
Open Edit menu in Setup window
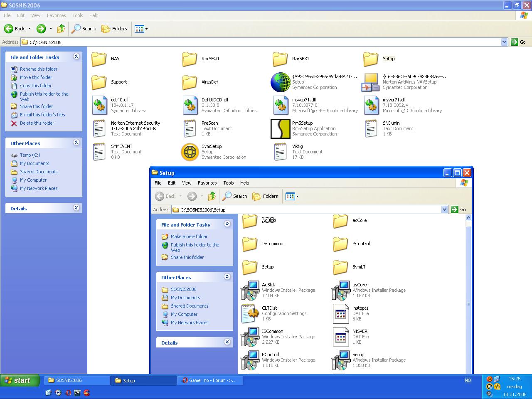(x=172, y=183)
